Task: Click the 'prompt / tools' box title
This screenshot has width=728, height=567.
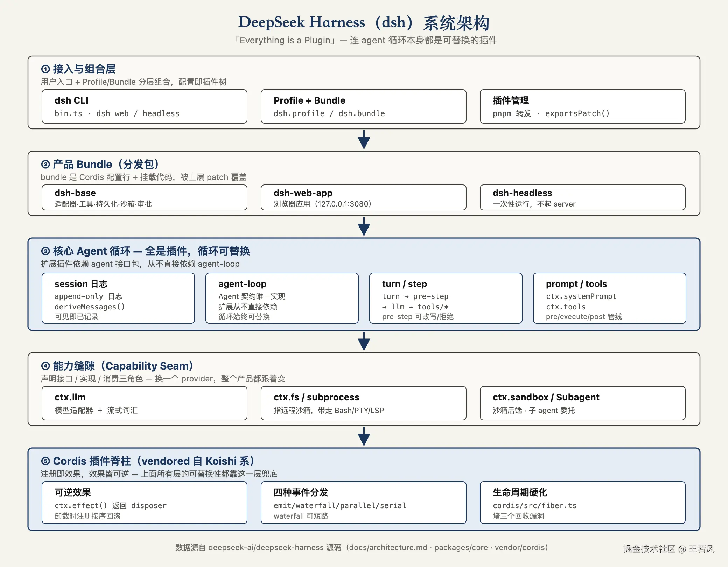Action: 576,284
